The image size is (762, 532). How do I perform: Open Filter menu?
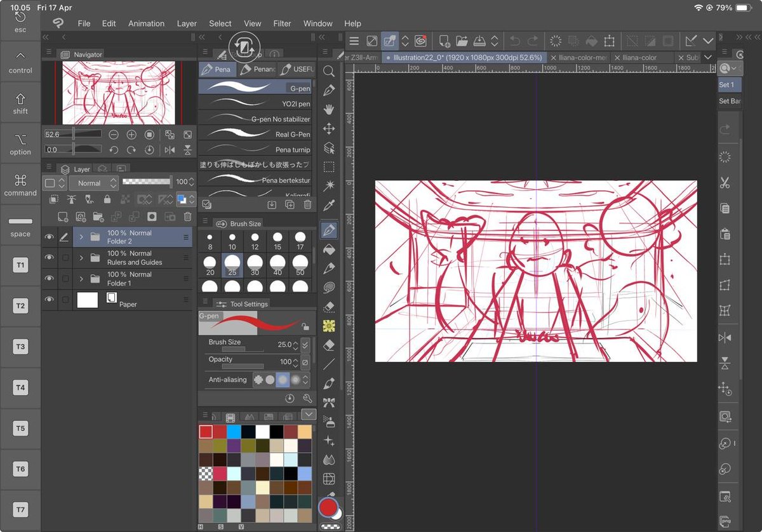pyautogui.click(x=282, y=23)
